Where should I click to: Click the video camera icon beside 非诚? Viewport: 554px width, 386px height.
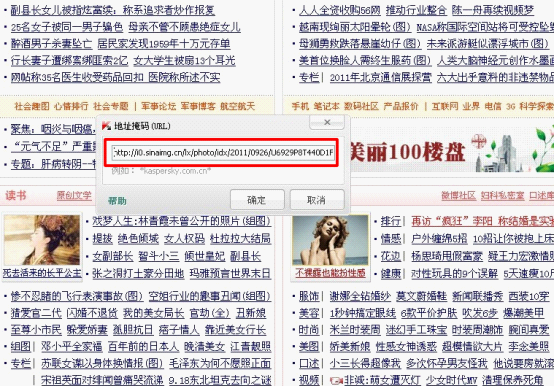[x=336, y=381]
